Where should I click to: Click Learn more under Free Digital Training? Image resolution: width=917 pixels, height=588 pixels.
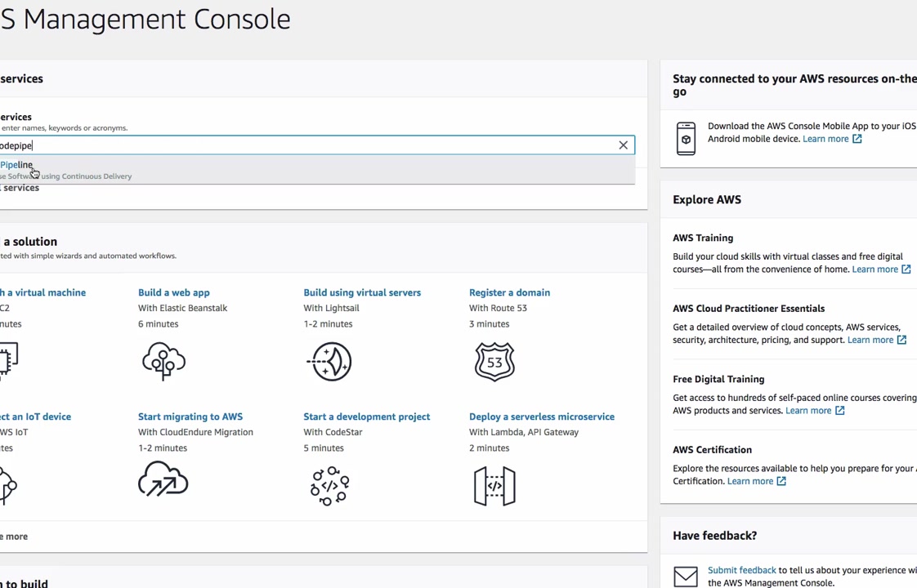click(x=808, y=411)
